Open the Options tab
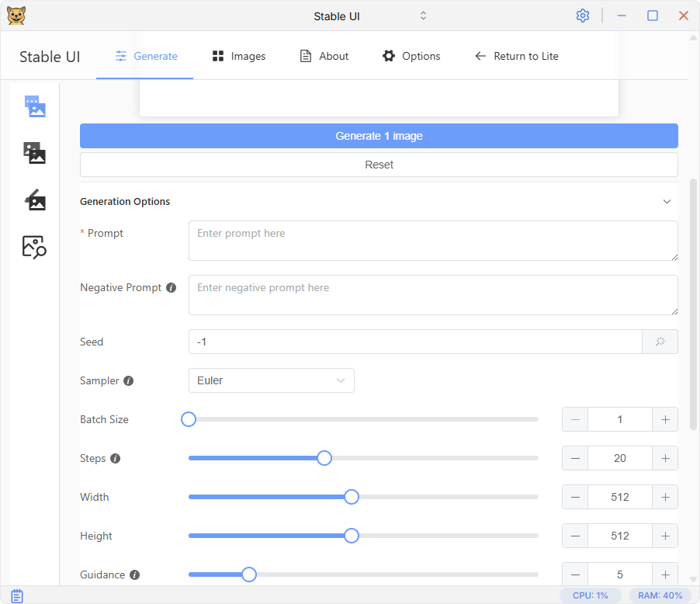The image size is (700, 604). pyautogui.click(x=411, y=56)
